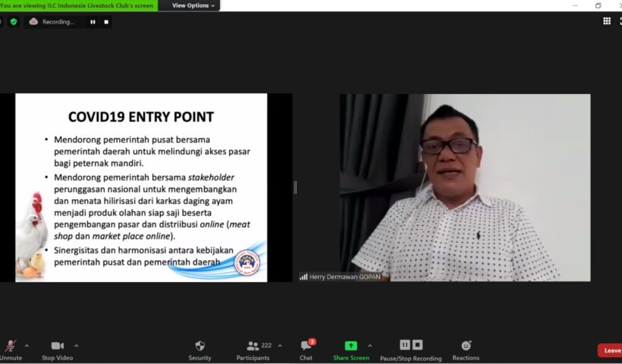Click the divider between slide and video

tap(295, 187)
